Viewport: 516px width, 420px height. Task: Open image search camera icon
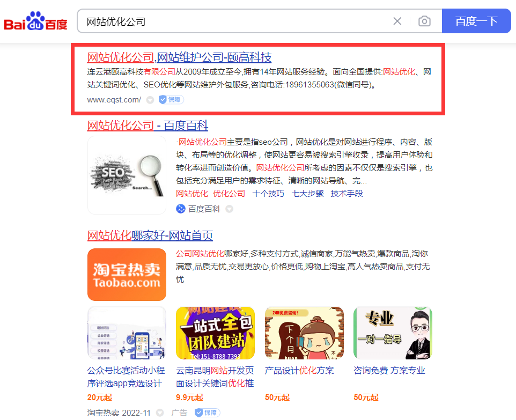424,21
